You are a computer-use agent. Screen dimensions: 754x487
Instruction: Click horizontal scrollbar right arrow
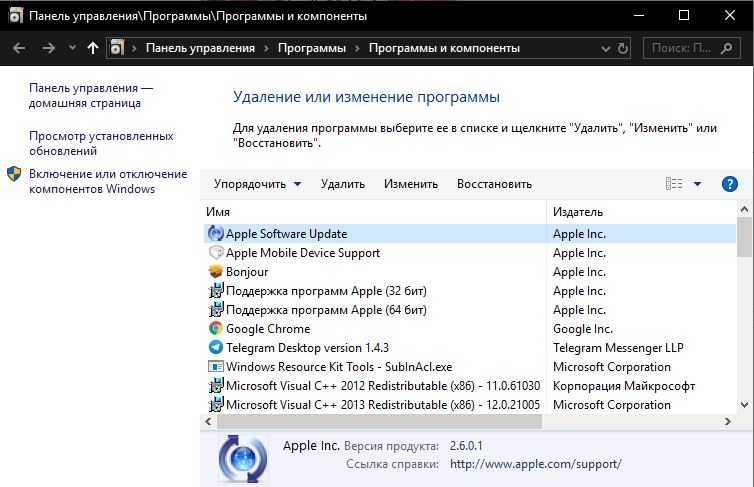click(x=728, y=422)
